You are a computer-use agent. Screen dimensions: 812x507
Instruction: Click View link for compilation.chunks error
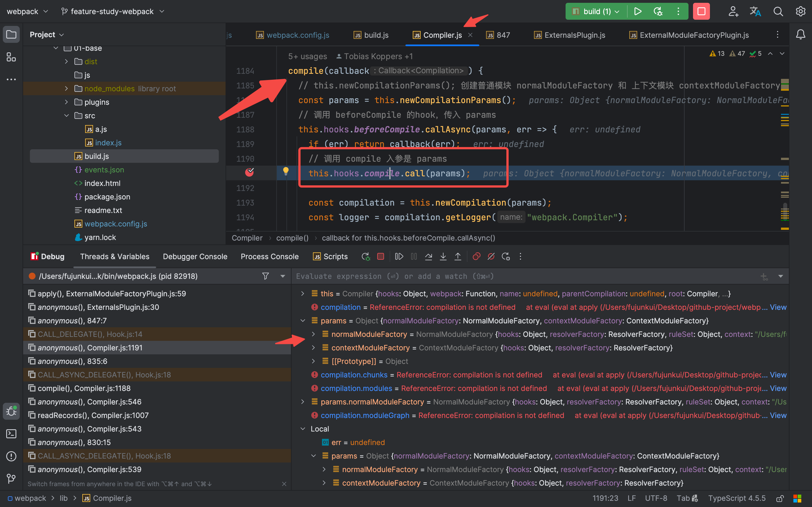tap(778, 375)
